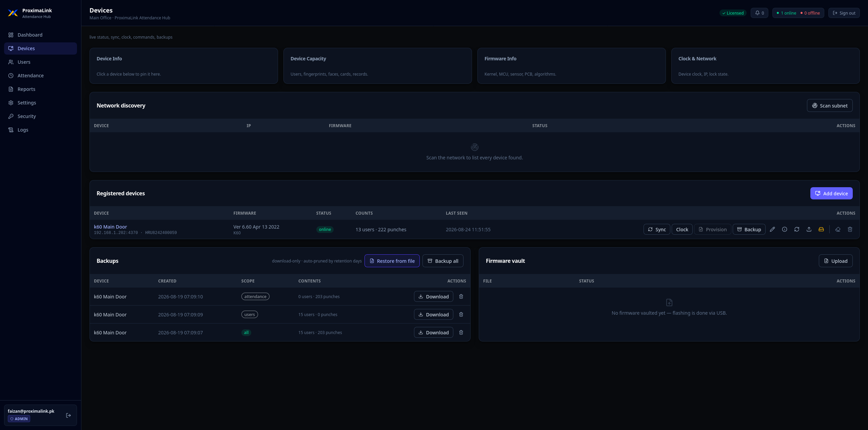
Task: Click firmware 'Ver 6.60 Apr 13 2022'
Action: pyautogui.click(x=256, y=227)
